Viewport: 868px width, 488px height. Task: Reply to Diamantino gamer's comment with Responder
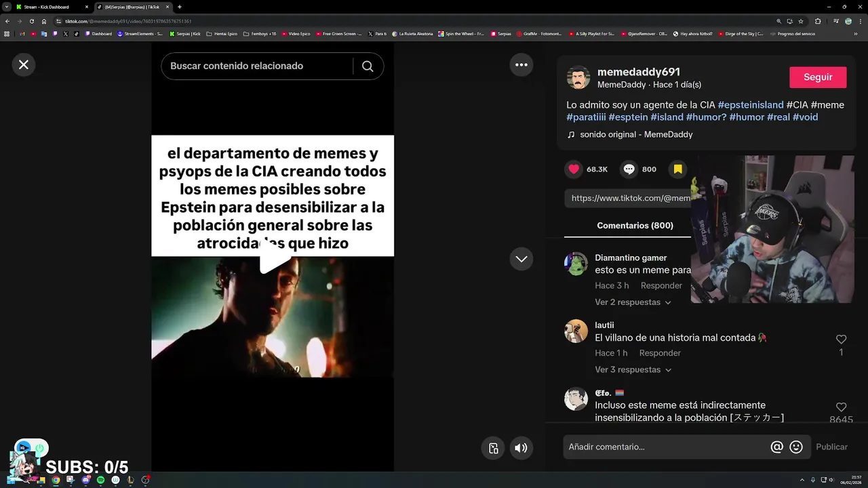661,285
